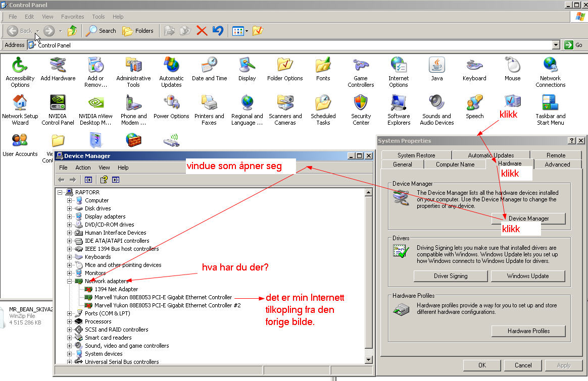Collapse RAPTORR root node

(x=60, y=192)
